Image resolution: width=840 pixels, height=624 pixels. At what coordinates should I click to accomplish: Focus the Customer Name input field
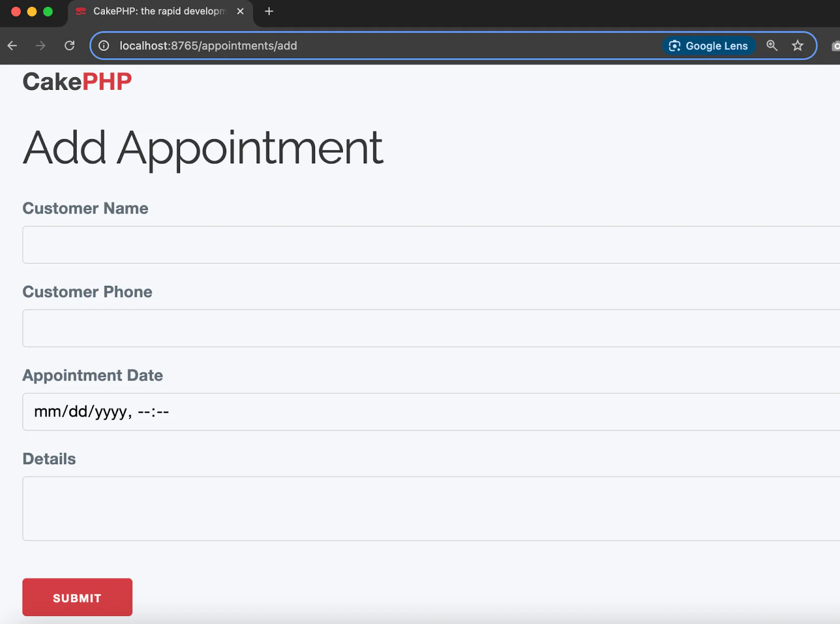tap(431, 245)
